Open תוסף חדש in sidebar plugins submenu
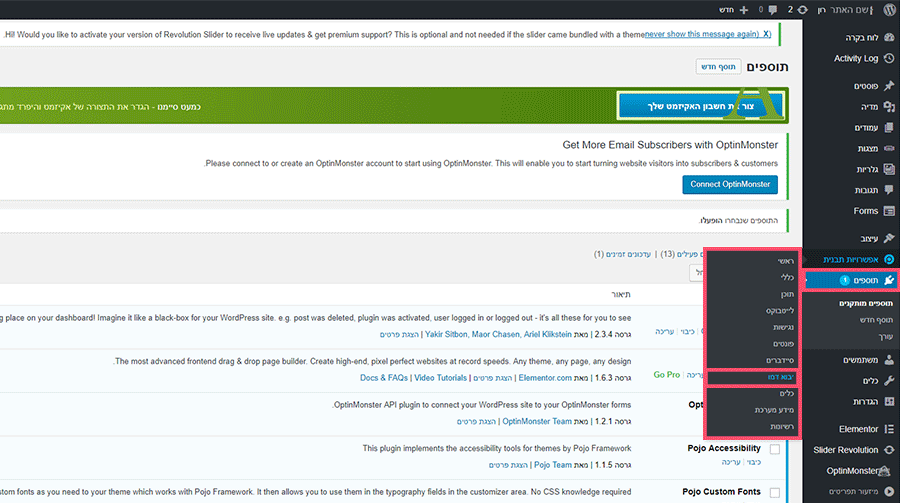The width and height of the screenshot is (900, 503). [876, 320]
